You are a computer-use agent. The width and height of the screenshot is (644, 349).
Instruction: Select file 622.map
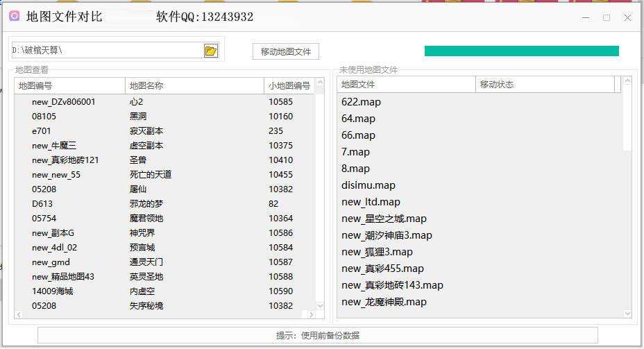[361, 102]
